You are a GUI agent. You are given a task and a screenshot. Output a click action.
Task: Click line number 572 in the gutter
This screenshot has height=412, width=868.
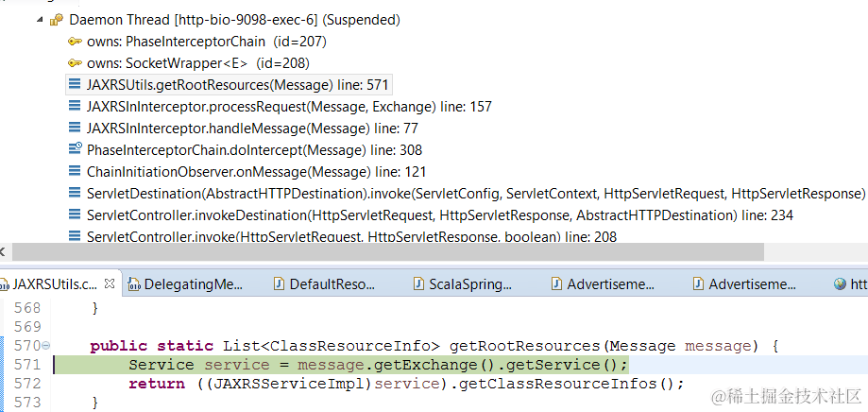tap(27, 384)
